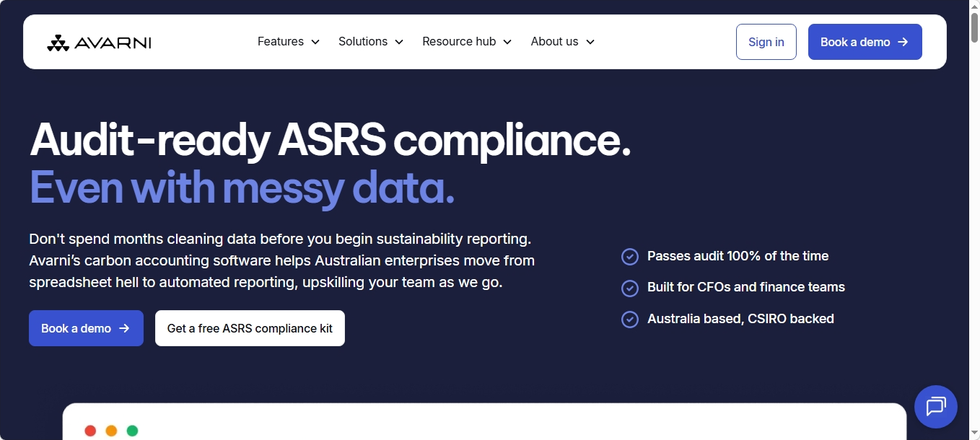This screenshot has height=440, width=980.
Task: Open the Solutions menu
Action: coord(371,42)
